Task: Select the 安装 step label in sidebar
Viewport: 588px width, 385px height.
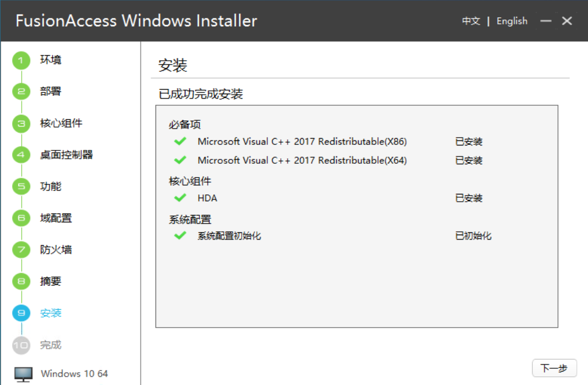Action: [51, 313]
